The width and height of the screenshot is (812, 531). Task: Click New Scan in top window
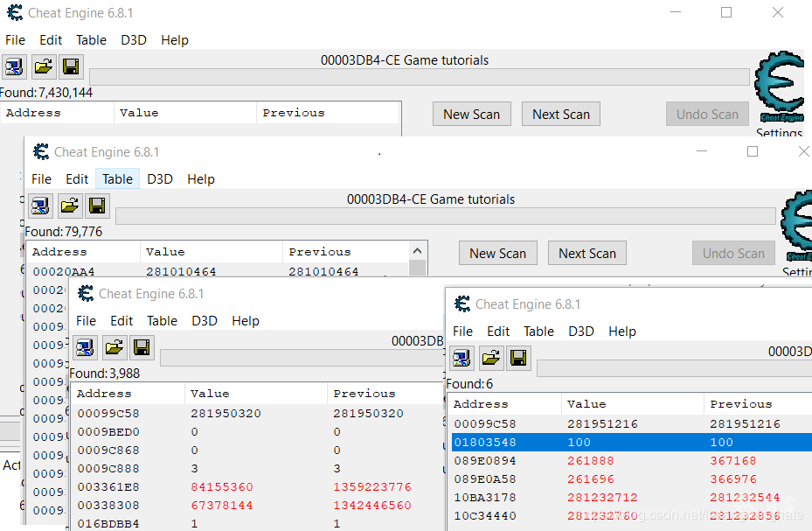tap(472, 114)
